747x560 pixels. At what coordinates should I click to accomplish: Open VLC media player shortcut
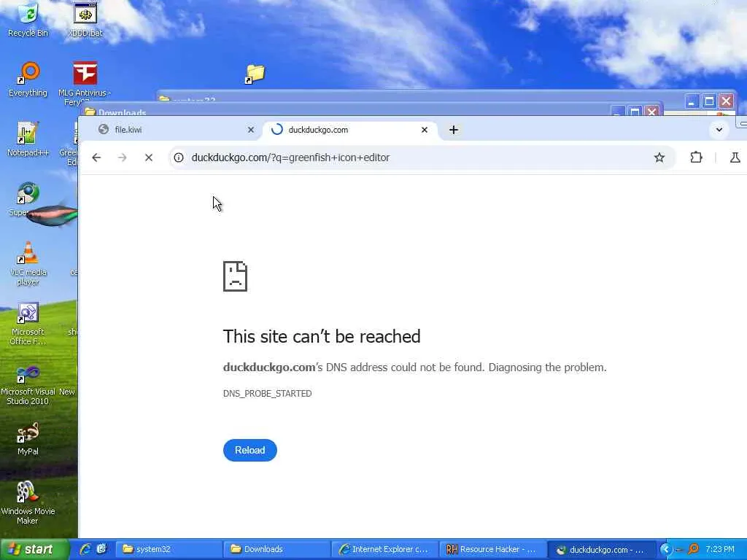(28, 262)
